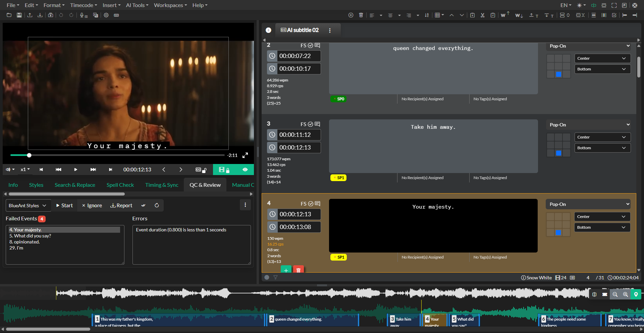This screenshot has height=333, width=644.
Task: Delete event 4 with the red trash button
Action: tap(298, 270)
